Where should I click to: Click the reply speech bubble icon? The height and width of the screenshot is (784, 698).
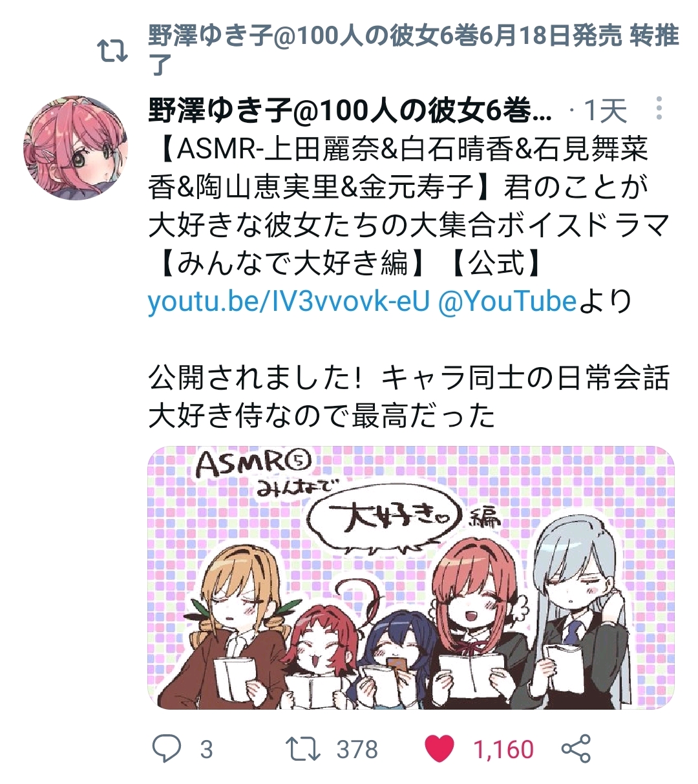[x=167, y=748]
